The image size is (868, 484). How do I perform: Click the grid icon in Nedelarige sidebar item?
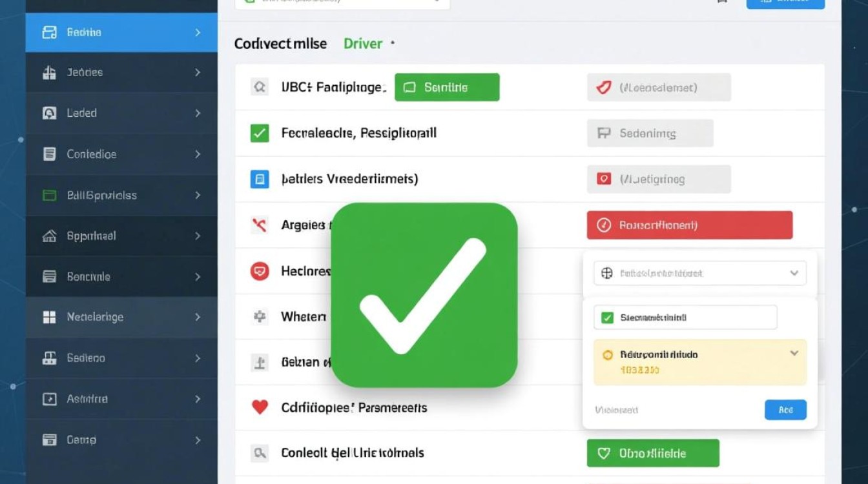pos(49,317)
